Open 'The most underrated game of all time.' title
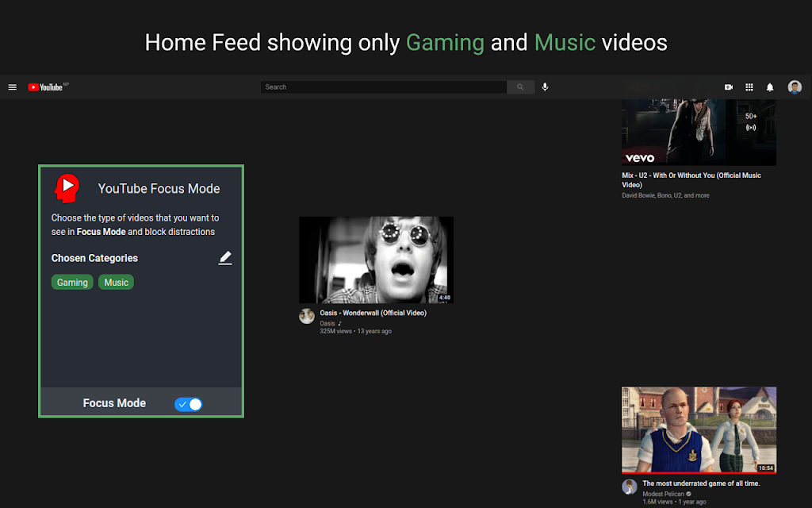 (x=701, y=483)
